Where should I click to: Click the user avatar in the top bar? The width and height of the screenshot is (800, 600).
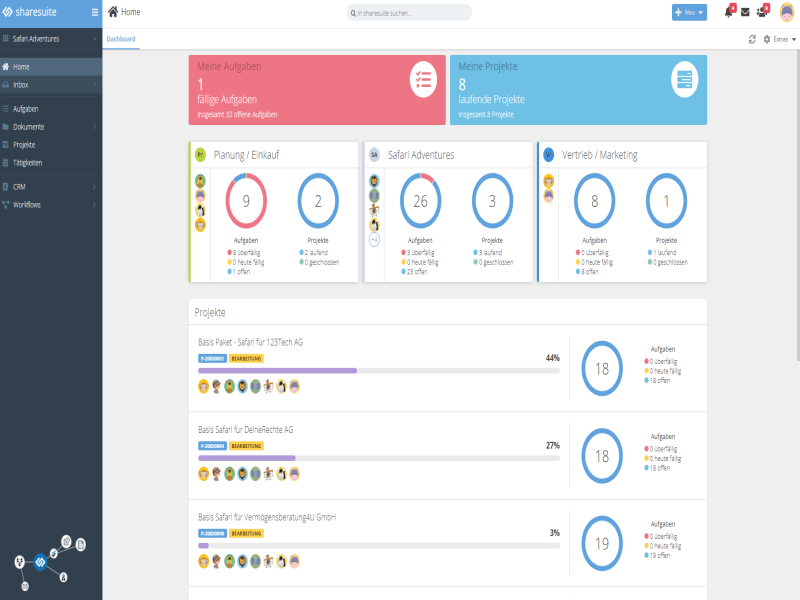tap(787, 12)
